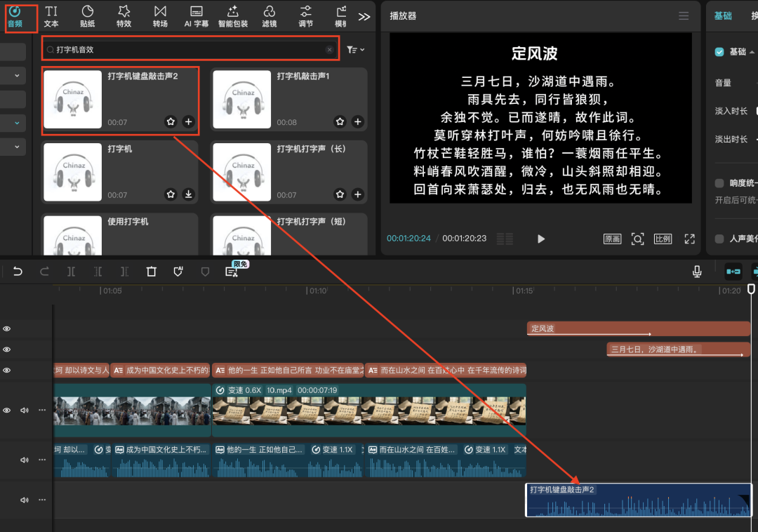
Task: Click the 比例 aspect ratio button
Action: coord(662,239)
